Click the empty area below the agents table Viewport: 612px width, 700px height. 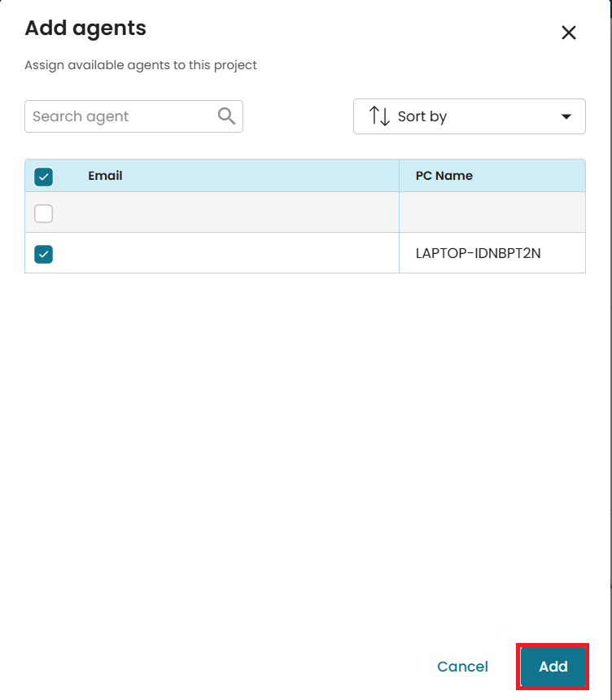pyautogui.click(x=305, y=448)
